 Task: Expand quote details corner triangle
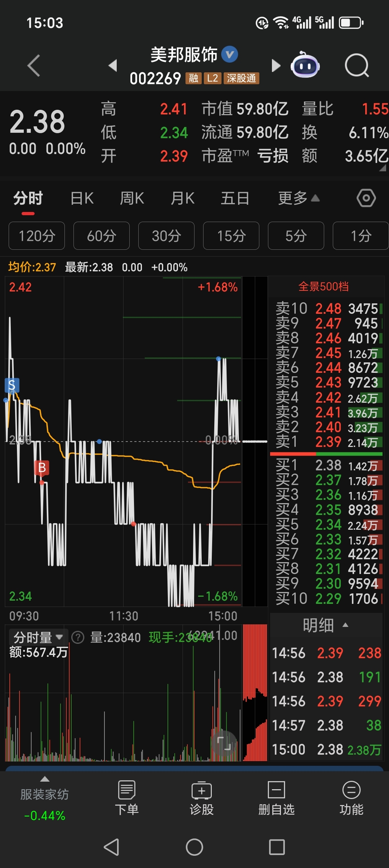(x=383, y=168)
